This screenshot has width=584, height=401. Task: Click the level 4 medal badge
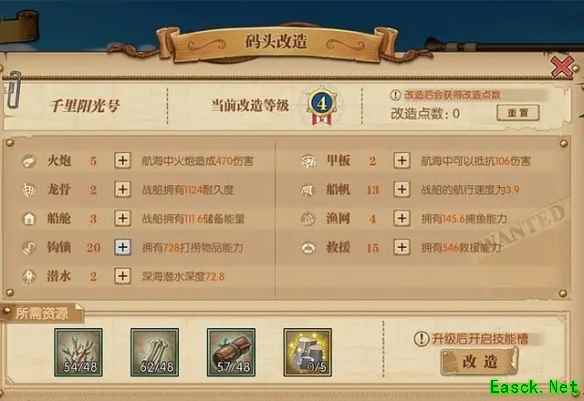[x=322, y=106]
